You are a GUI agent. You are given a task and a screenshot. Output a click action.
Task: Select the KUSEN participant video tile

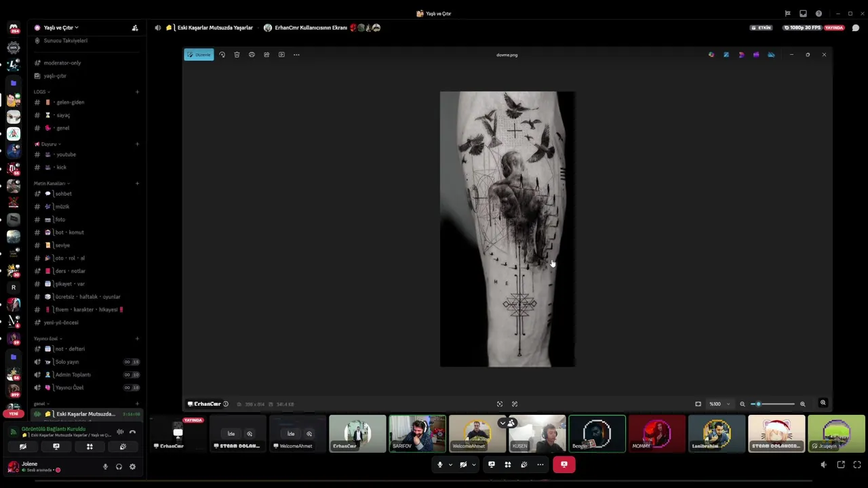click(537, 433)
